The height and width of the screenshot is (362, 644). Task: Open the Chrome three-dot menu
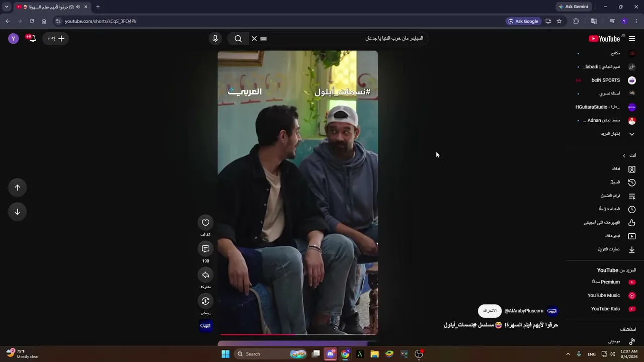click(636, 21)
